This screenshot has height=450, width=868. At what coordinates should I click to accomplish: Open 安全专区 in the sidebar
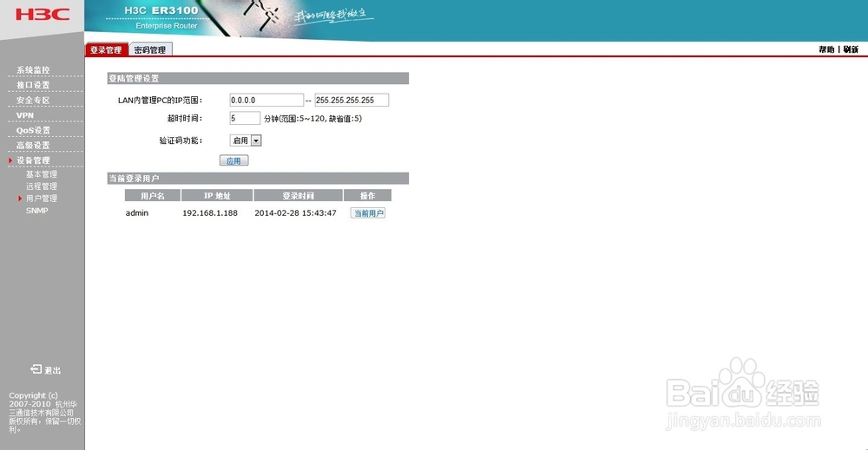[x=33, y=100]
